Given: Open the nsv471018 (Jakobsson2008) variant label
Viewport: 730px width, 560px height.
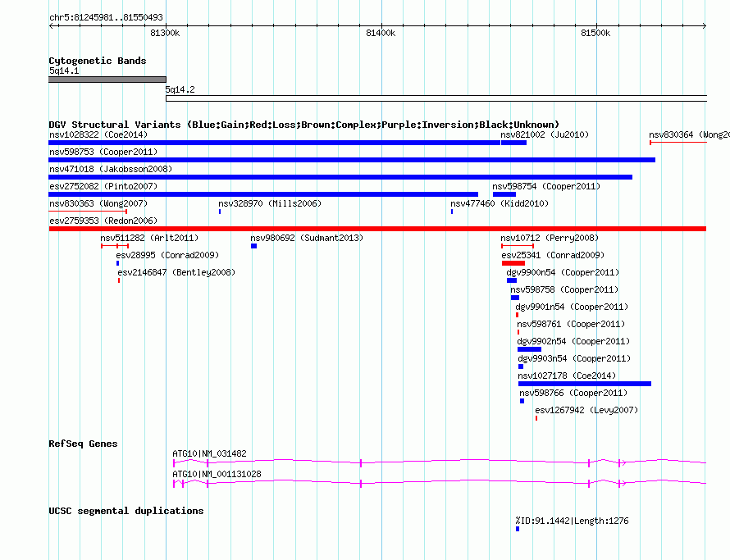Looking at the screenshot, I should (111, 169).
